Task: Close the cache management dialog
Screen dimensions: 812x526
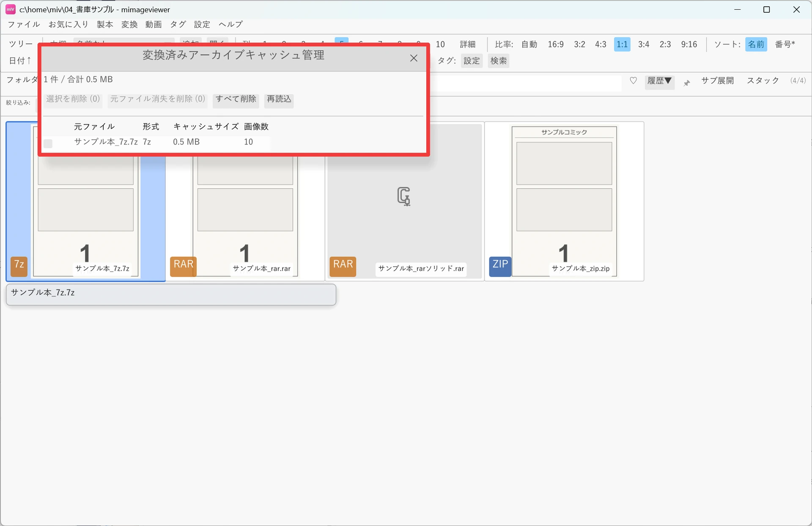Action: click(414, 58)
